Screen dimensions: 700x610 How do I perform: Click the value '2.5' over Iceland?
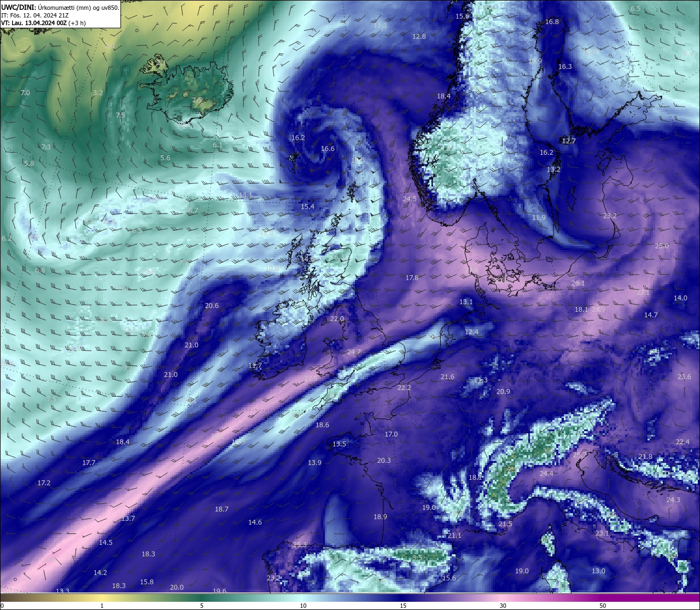click(197, 100)
